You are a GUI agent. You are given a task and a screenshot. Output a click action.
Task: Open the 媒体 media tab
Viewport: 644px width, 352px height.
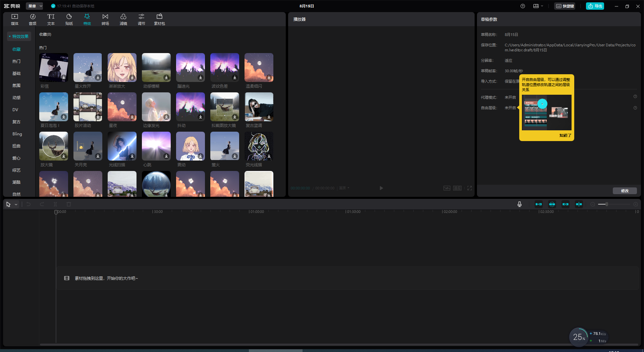pos(15,19)
